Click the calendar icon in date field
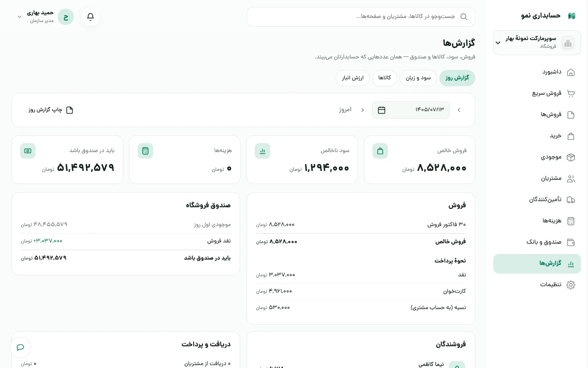588x368 pixels. 382,110
